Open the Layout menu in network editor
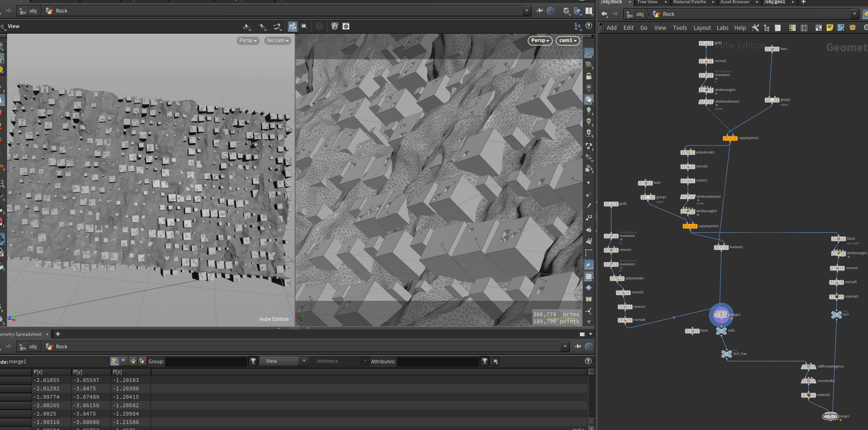Screen dimensions: 868x430 pos(702,28)
